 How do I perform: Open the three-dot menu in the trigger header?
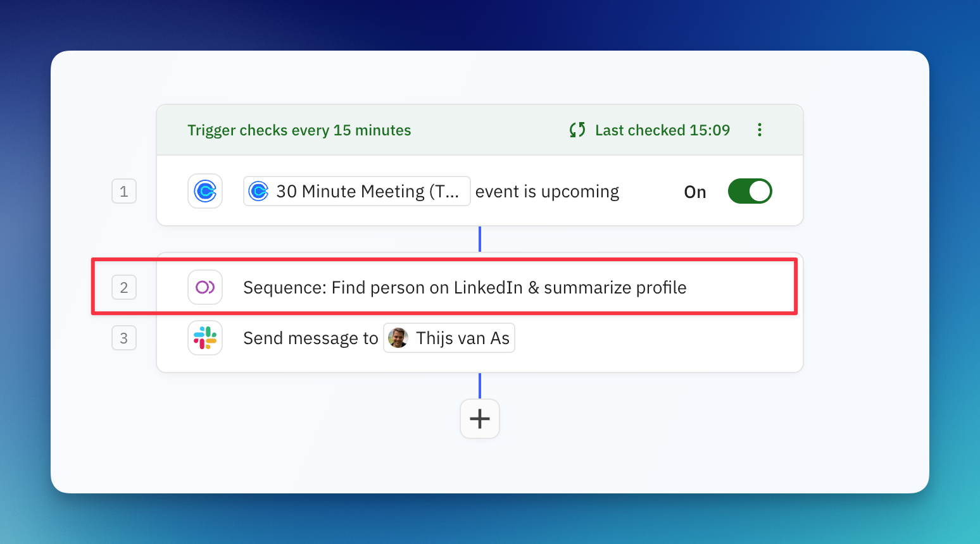click(759, 130)
